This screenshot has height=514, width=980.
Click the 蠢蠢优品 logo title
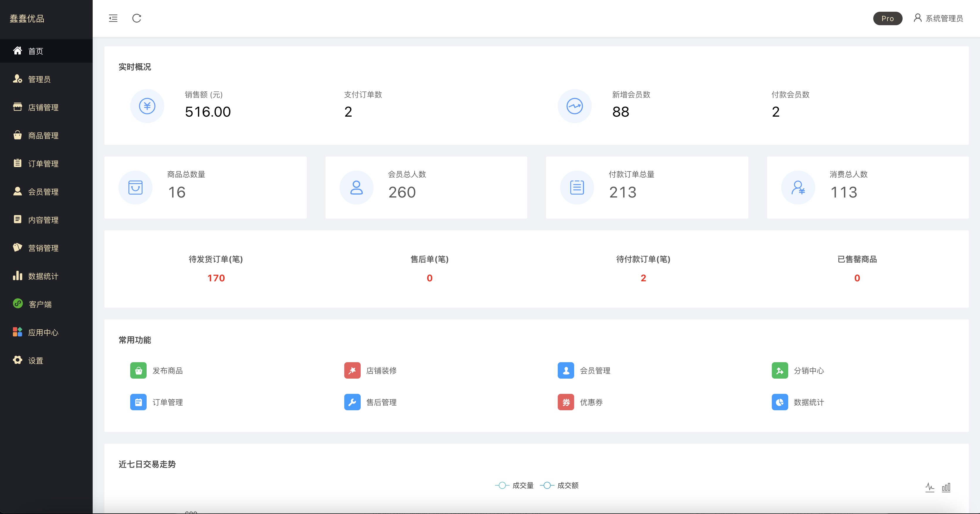[27, 18]
